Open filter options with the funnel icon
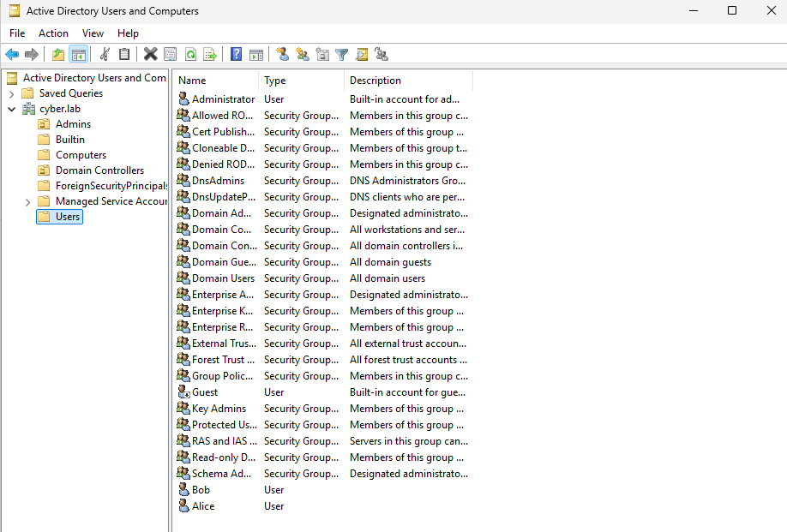 click(x=342, y=55)
